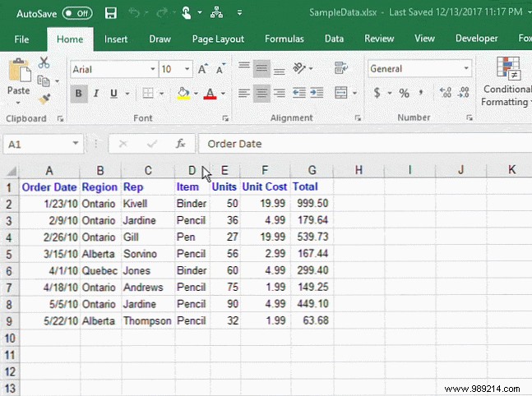Click the Borders icon
Image resolution: width=532 pixels, height=396 pixels.
(147, 93)
